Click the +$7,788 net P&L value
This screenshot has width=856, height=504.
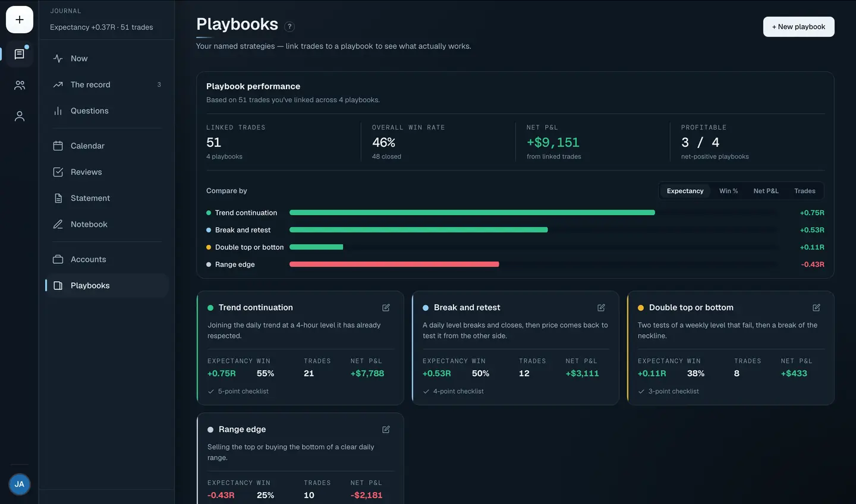tap(367, 373)
